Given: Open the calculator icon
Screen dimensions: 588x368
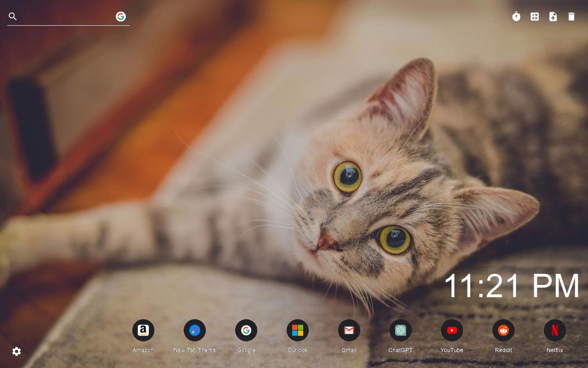Looking at the screenshot, I should click(535, 17).
